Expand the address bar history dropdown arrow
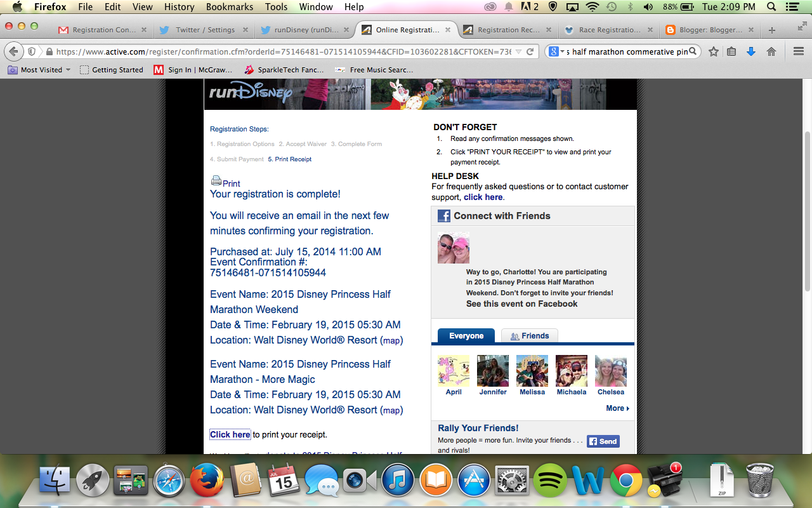The image size is (812, 508). (518, 51)
